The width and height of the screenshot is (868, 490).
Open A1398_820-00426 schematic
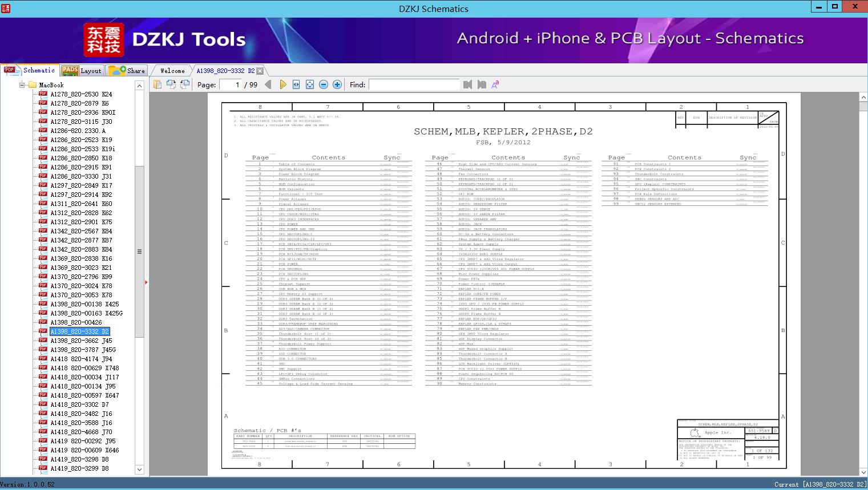pos(76,322)
